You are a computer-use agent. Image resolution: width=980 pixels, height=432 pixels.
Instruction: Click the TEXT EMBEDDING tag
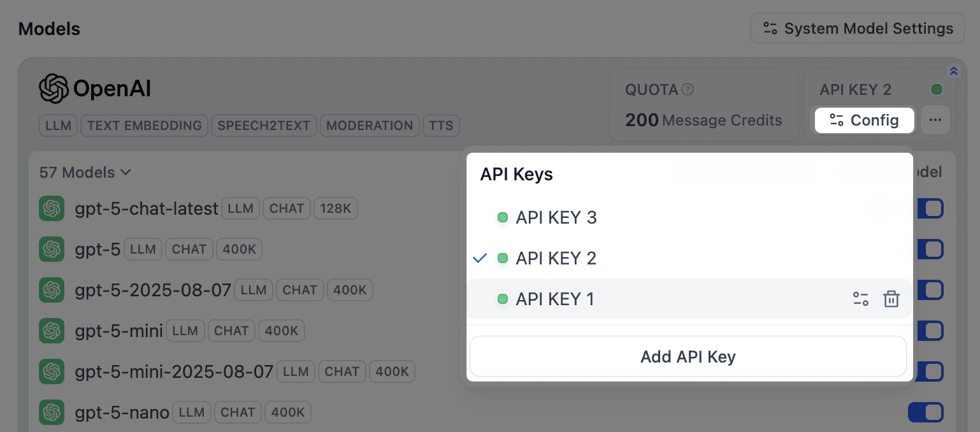click(143, 126)
